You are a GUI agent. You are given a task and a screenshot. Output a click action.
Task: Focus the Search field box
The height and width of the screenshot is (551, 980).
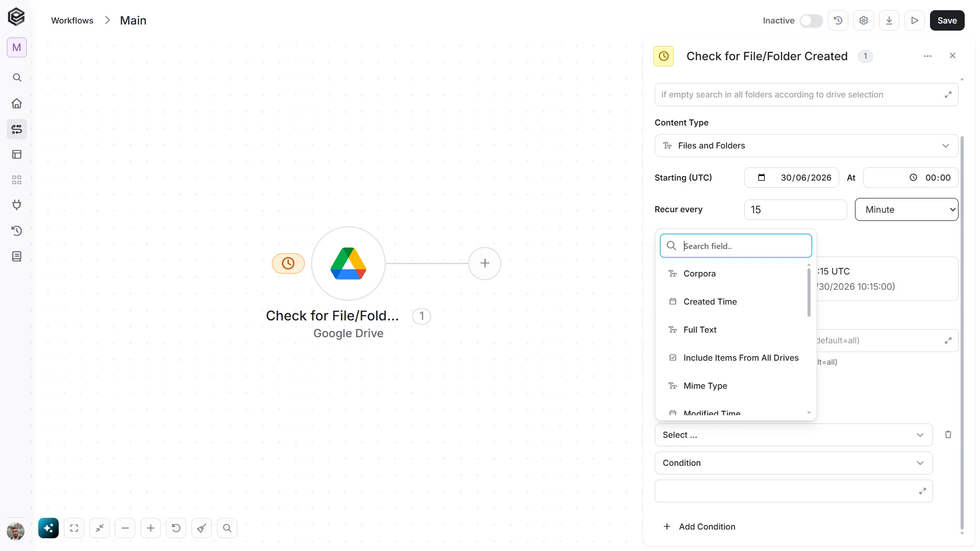click(x=736, y=246)
